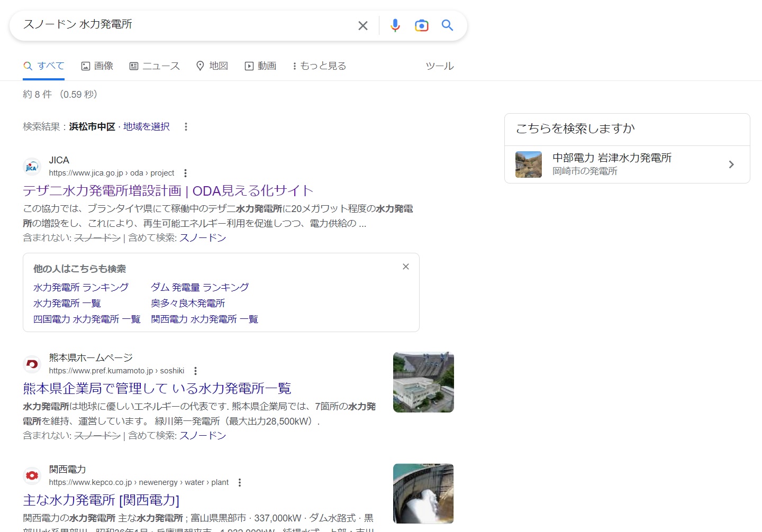The width and height of the screenshot is (762, 532).
Task: Search for ダム 発電量 ランキング
Action: point(200,288)
